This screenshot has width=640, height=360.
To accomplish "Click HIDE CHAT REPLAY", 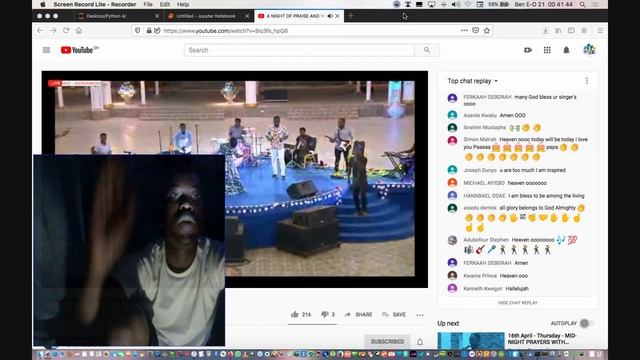I will pos(518,303).
